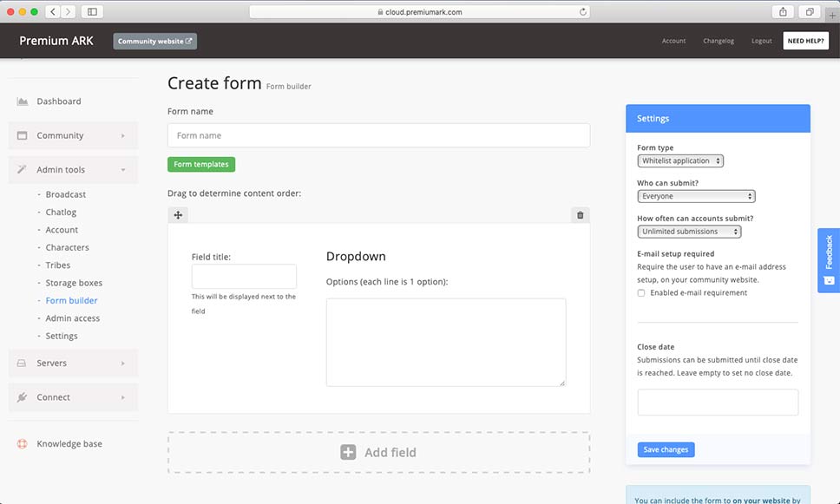Open the Form builder page from sidebar
The height and width of the screenshot is (504, 840).
(72, 300)
